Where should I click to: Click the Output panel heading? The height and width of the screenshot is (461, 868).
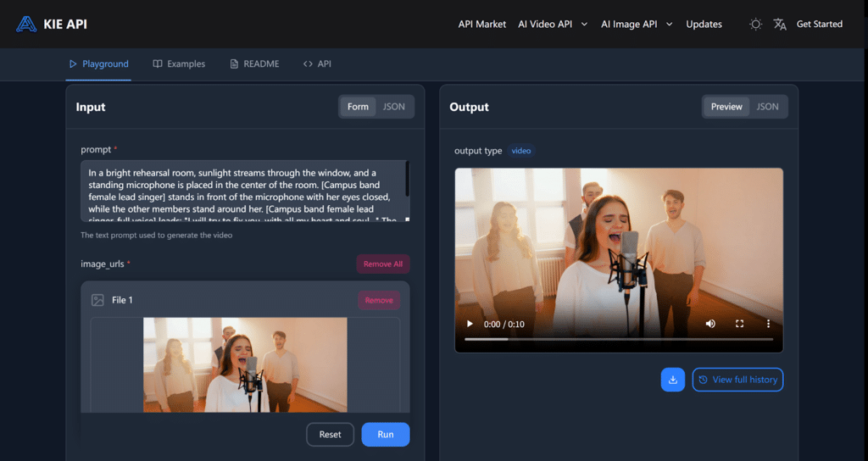point(469,107)
